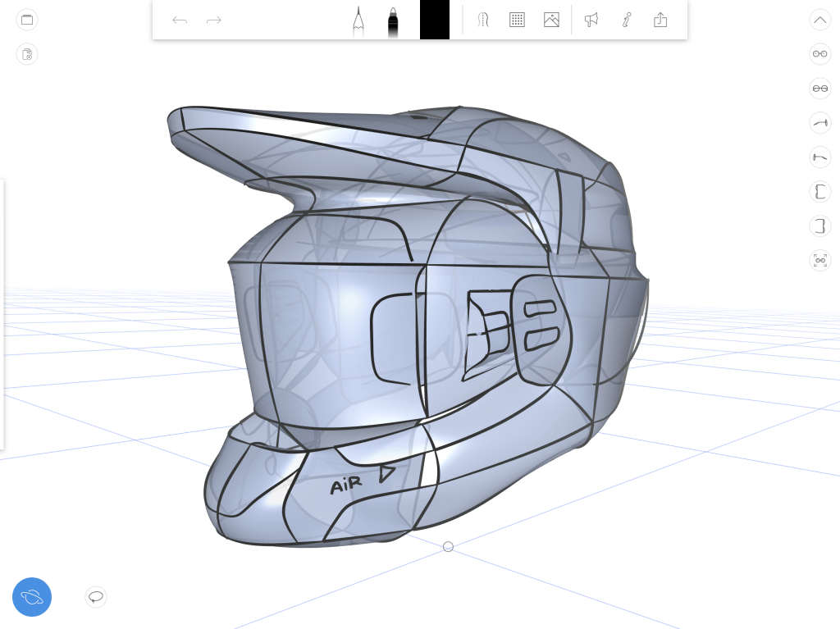This screenshot has width=840, height=629.
Task: Toggle the dotted grid display
Action: [517, 20]
